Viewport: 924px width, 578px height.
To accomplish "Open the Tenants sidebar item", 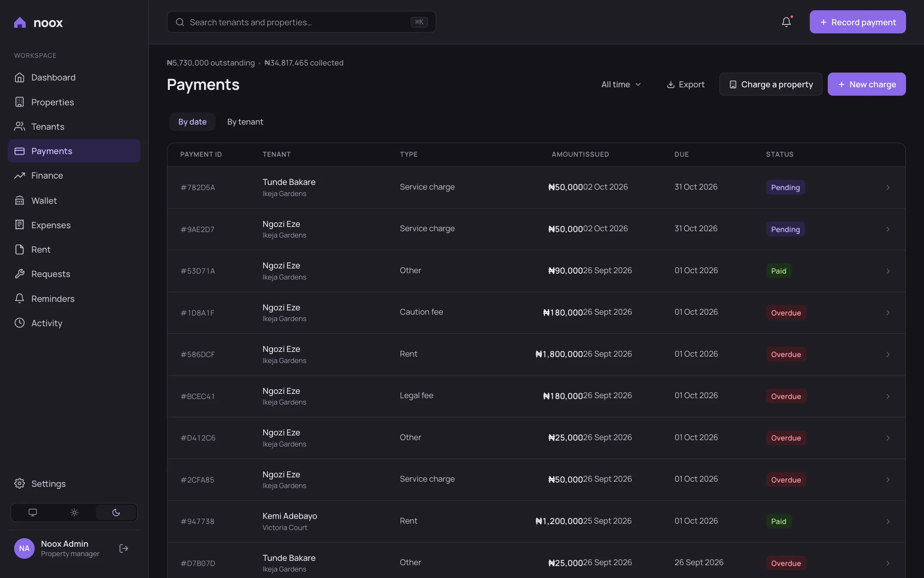I will point(74,126).
